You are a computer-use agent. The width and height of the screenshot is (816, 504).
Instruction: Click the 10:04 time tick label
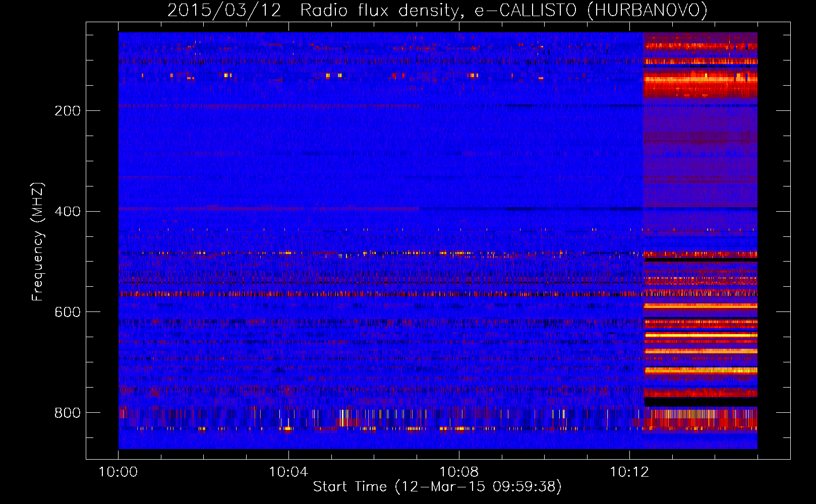click(288, 472)
